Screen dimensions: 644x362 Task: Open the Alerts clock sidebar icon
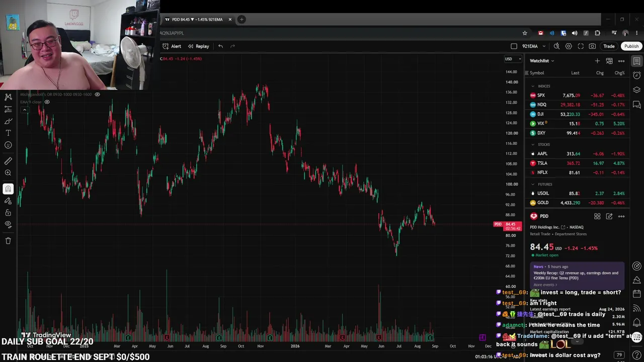pos(636,75)
